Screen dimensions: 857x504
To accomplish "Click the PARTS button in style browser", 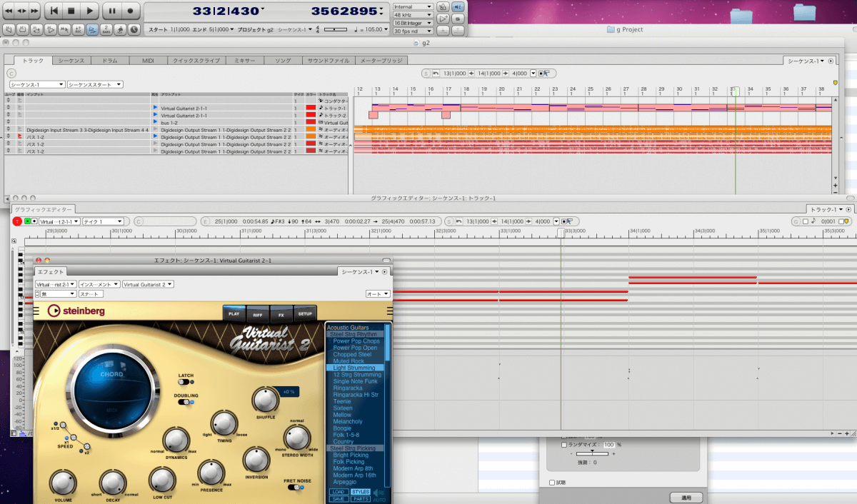I will click(x=361, y=498).
